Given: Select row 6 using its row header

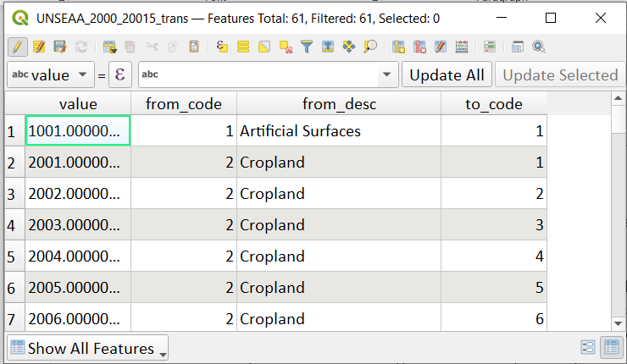Looking at the screenshot, I should pos(14,288).
